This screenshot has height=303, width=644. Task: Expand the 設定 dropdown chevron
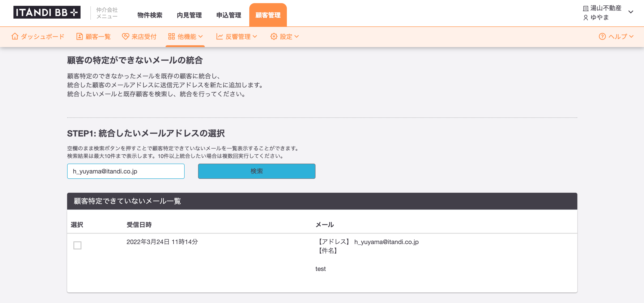(296, 37)
